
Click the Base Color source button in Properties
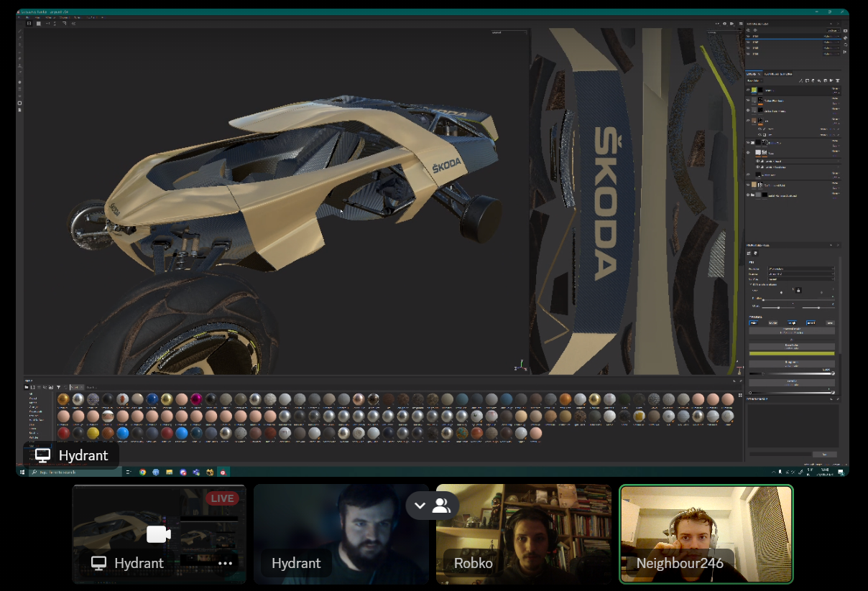click(x=792, y=348)
